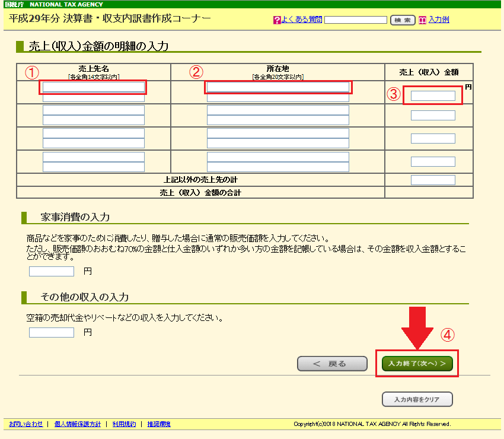Click third row lower 売上先名 field
This screenshot has height=439, width=504.
pyautogui.click(x=94, y=144)
